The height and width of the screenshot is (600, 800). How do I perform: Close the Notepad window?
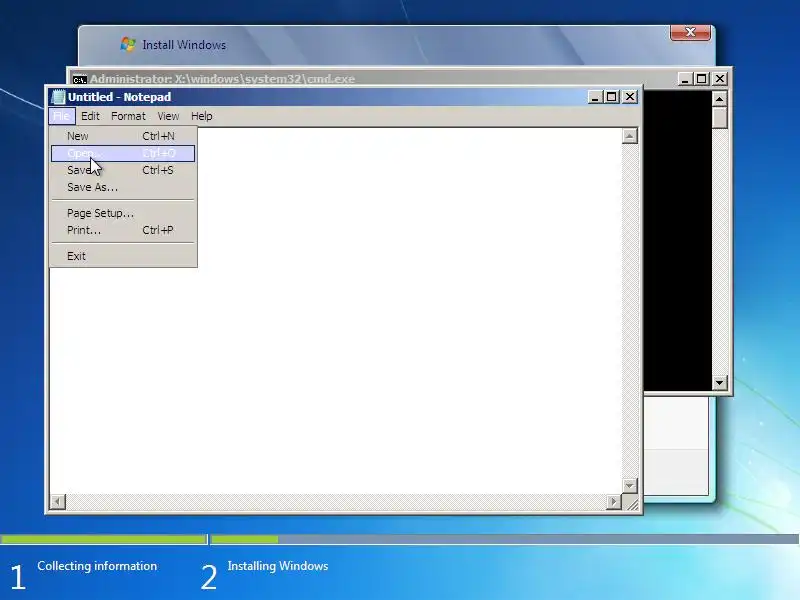point(630,97)
